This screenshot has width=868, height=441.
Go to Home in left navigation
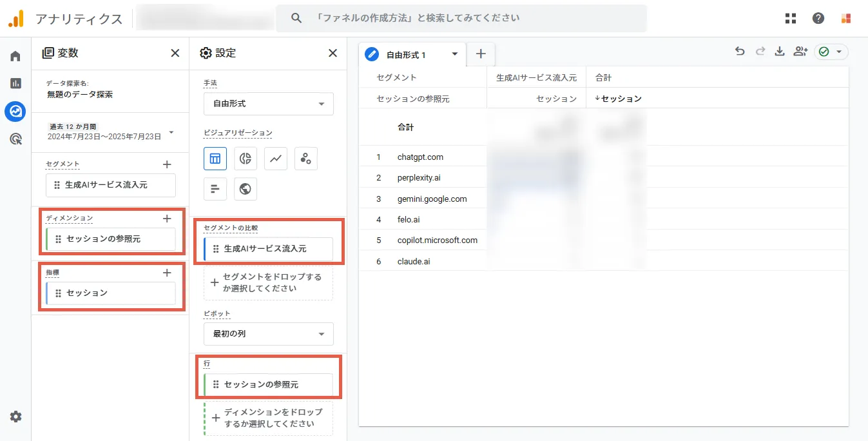[x=15, y=56]
